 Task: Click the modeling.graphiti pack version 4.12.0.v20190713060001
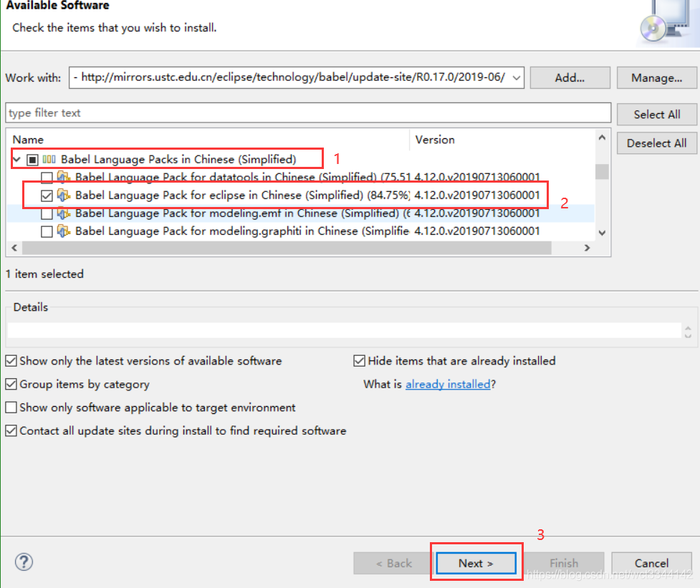click(x=476, y=231)
